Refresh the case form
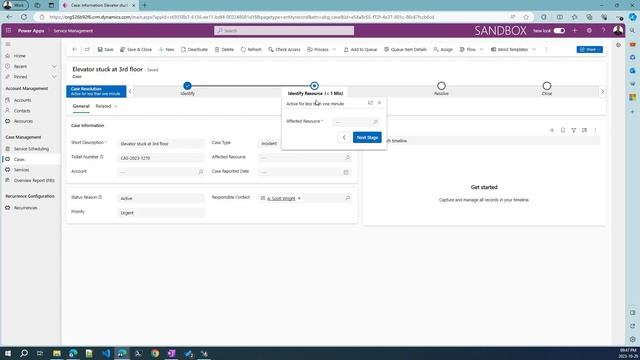Viewport: 640px width, 360px height. coord(251,49)
